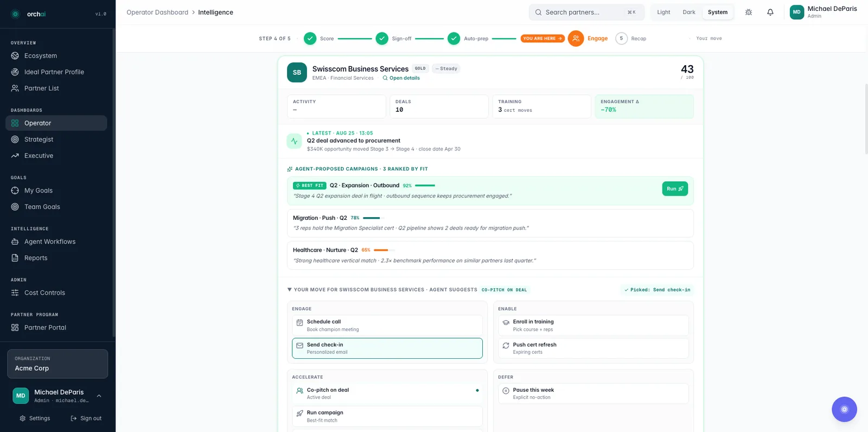Click the sparkle icon beside Agent-Proposed Campaigns

[290, 169]
